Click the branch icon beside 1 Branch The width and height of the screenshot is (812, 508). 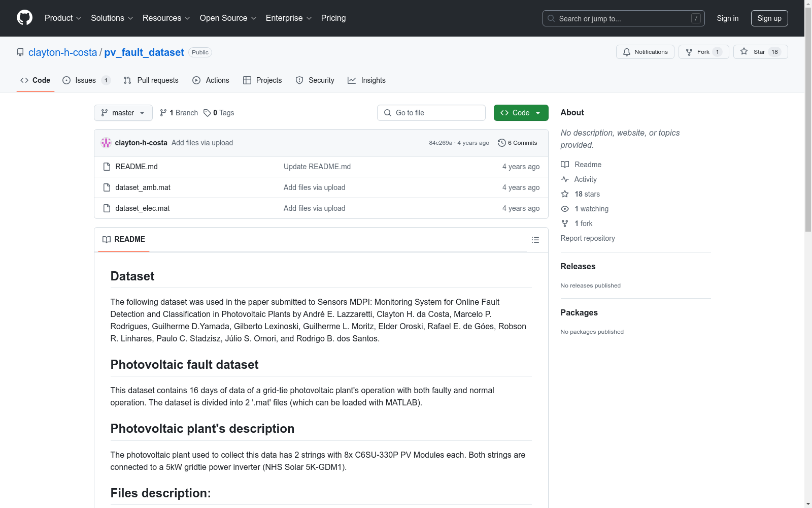163,113
